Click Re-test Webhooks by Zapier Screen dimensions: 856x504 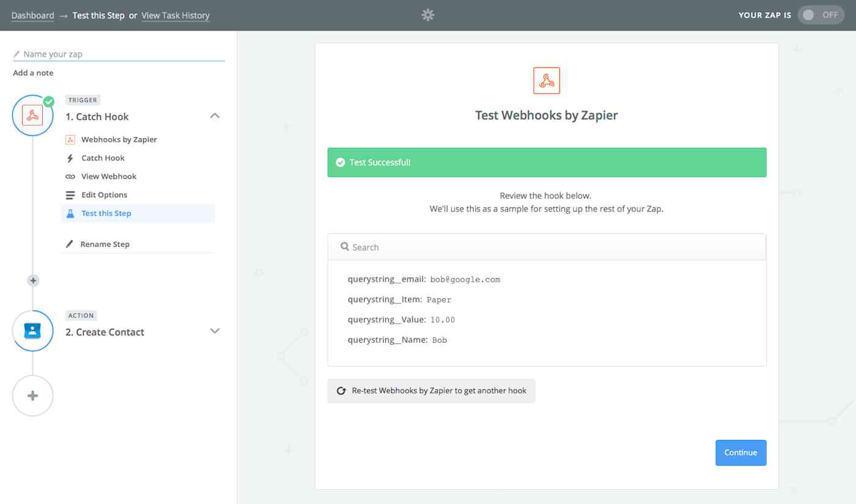[431, 390]
